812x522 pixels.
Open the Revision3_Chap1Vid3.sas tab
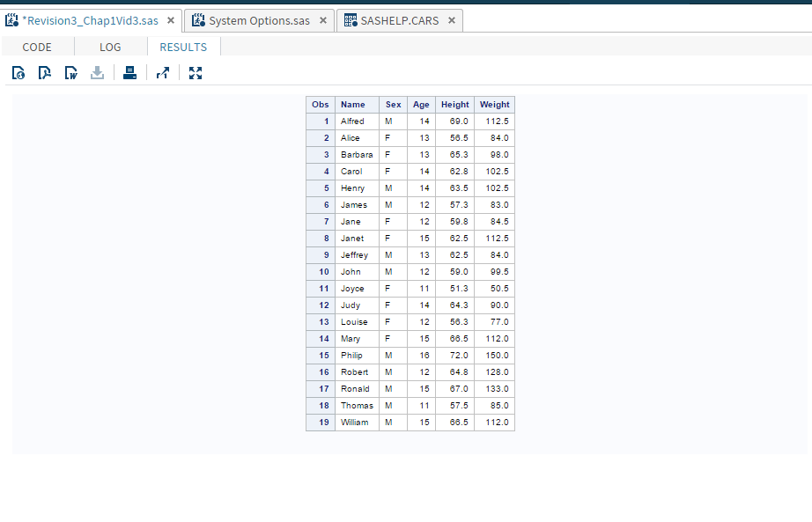[x=92, y=21]
